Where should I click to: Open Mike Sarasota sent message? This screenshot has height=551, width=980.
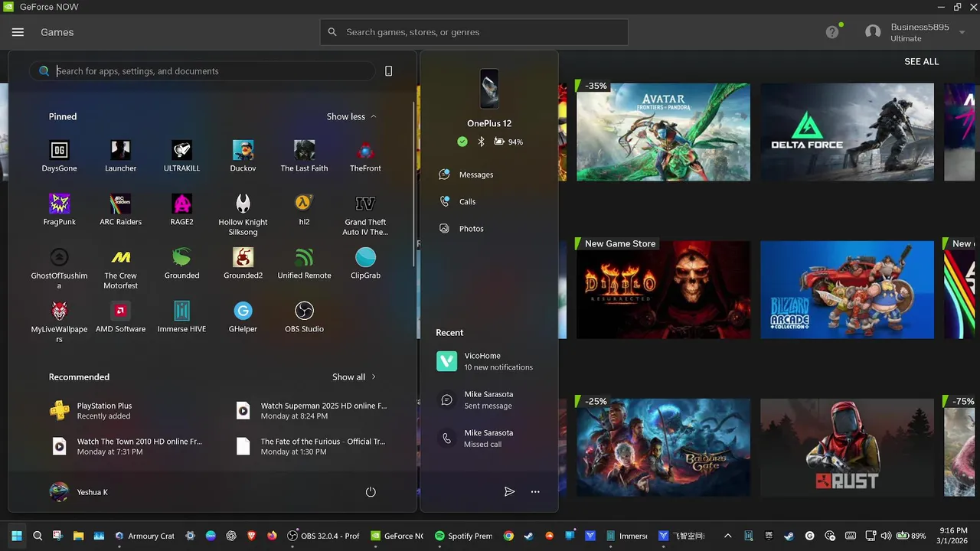coord(488,399)
